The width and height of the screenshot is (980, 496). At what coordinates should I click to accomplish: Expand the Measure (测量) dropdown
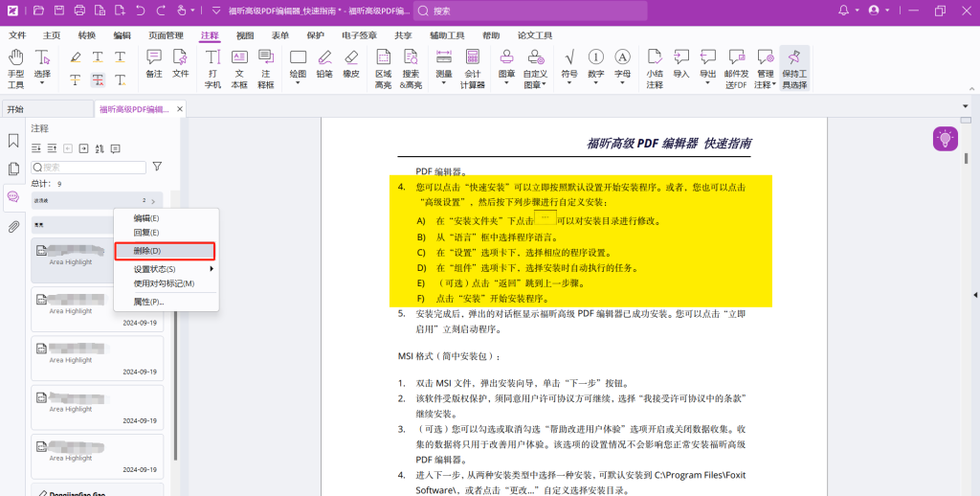[x=444, y=67]
